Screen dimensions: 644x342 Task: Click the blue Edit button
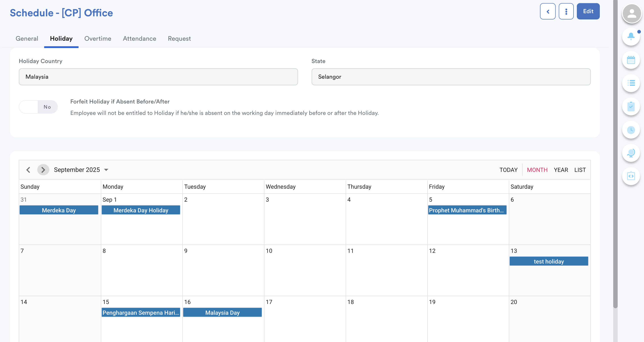click(588, 12)
